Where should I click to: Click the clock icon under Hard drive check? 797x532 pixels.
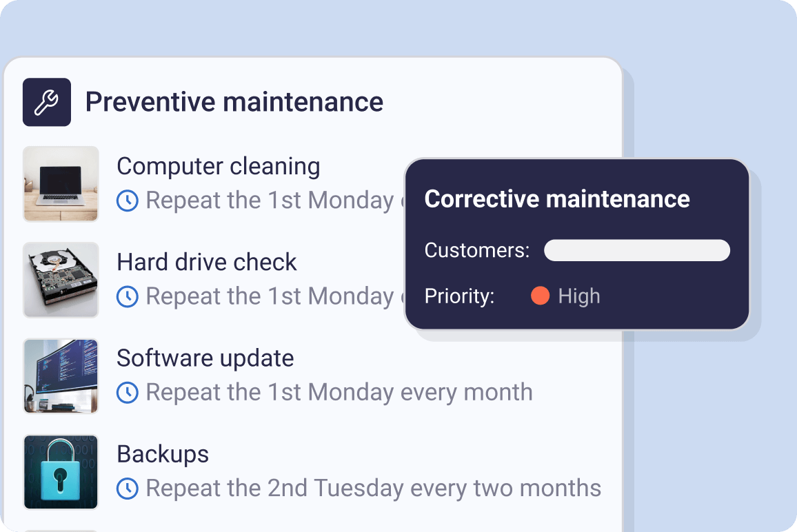click(x=128, y=296)
